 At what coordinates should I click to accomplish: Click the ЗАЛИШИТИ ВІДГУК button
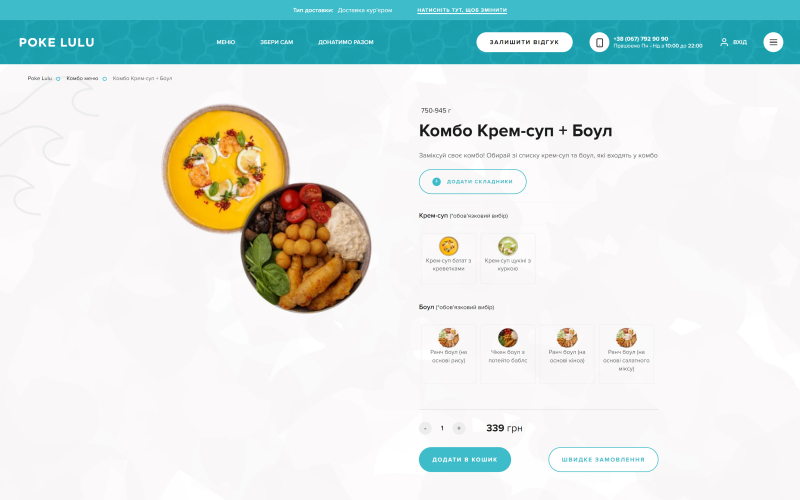click(x=524, y=42)
